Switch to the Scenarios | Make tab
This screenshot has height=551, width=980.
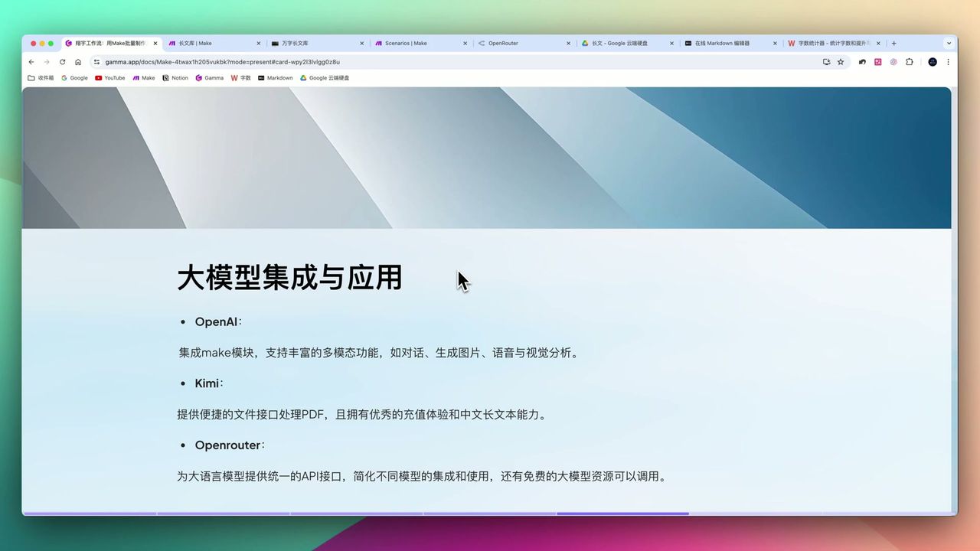pyautogui.click(x=410, y=43)
